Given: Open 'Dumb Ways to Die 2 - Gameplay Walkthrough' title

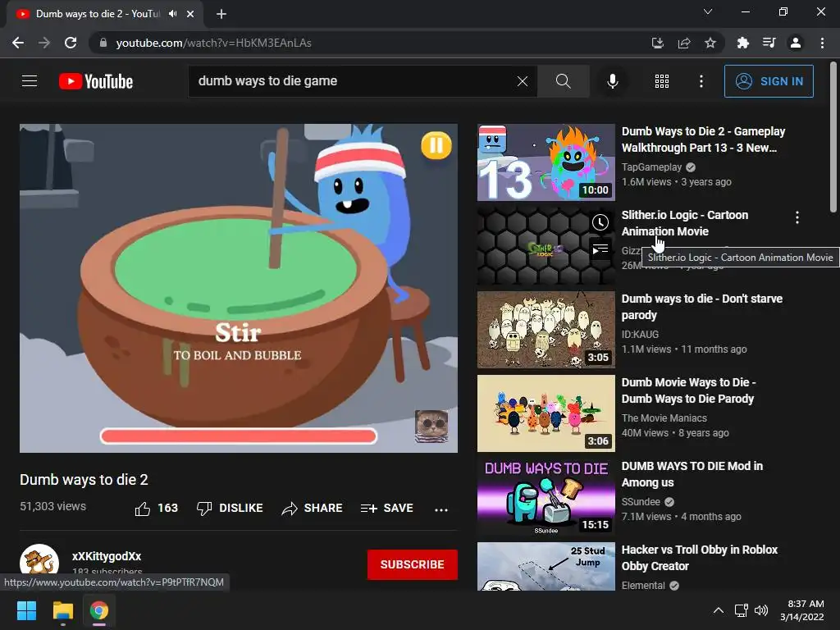Looking at the screenshot, I should coord(703,139).
